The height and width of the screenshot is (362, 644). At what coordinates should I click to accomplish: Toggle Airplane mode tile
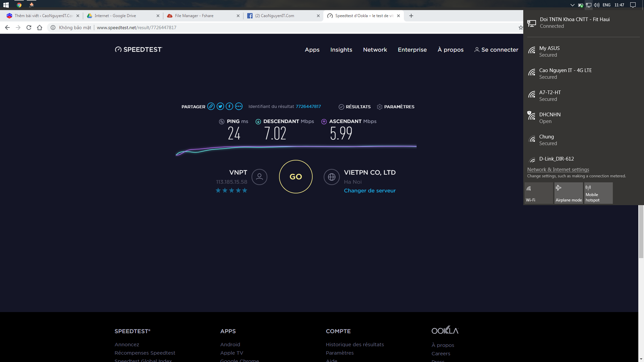click(569, 193)
